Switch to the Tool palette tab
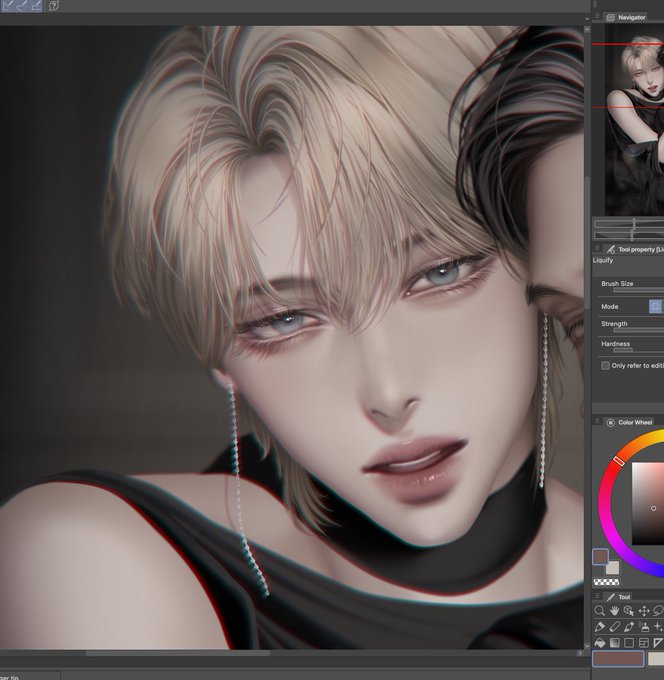 click(618, 597)
